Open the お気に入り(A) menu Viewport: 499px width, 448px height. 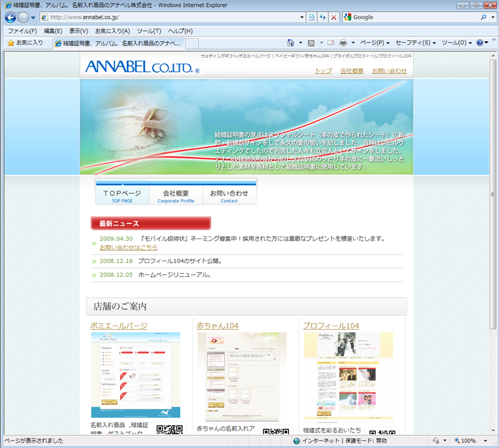tap(113, 31)
